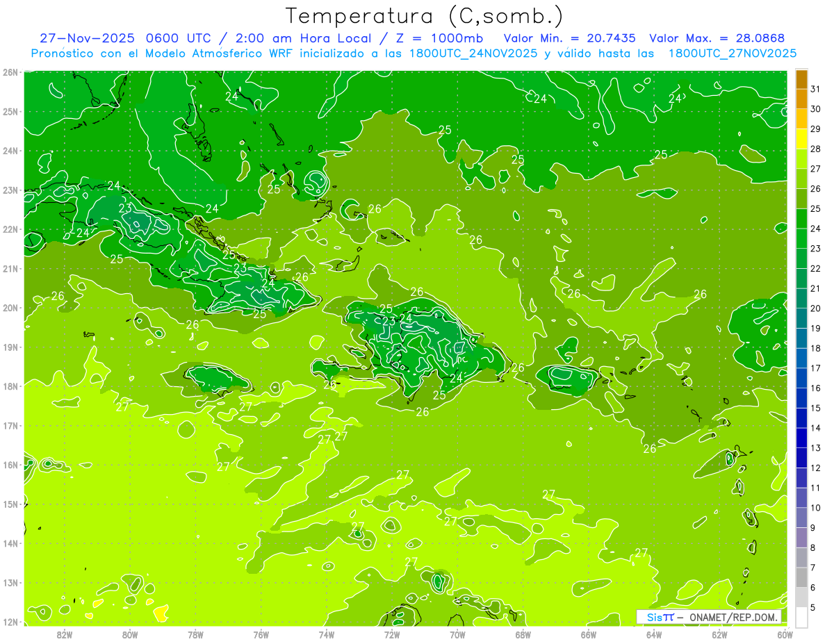Click 'Valor Max. = 28.0868' value

pos(718,38)
